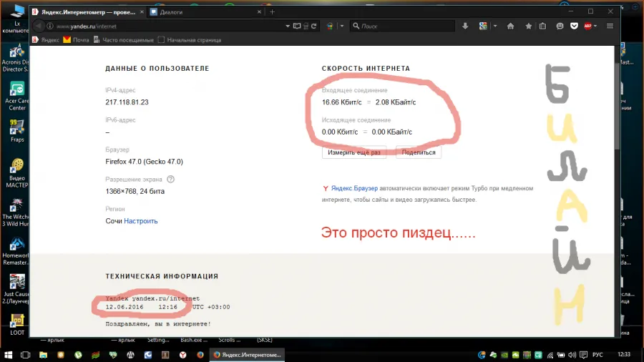Viewport: 644px width, 362px height.
Task: Open the Яндекс bookmark
Action: [46, 40]
